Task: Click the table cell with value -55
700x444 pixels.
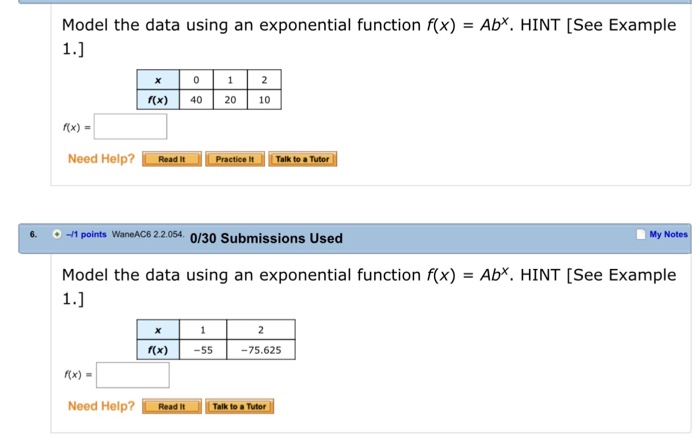Action: coord(203,350)
